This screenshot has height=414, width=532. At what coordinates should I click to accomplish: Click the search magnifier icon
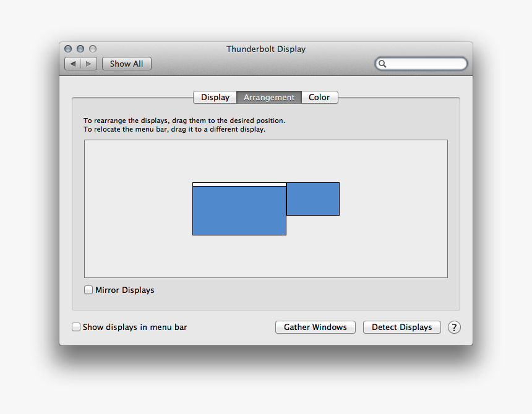coord(384,63)
